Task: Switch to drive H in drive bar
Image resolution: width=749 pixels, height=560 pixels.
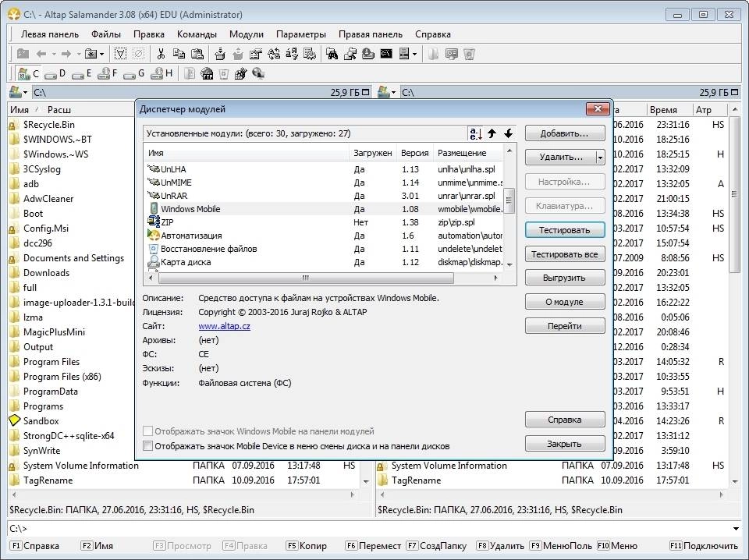Action: [x=161, y=73]
